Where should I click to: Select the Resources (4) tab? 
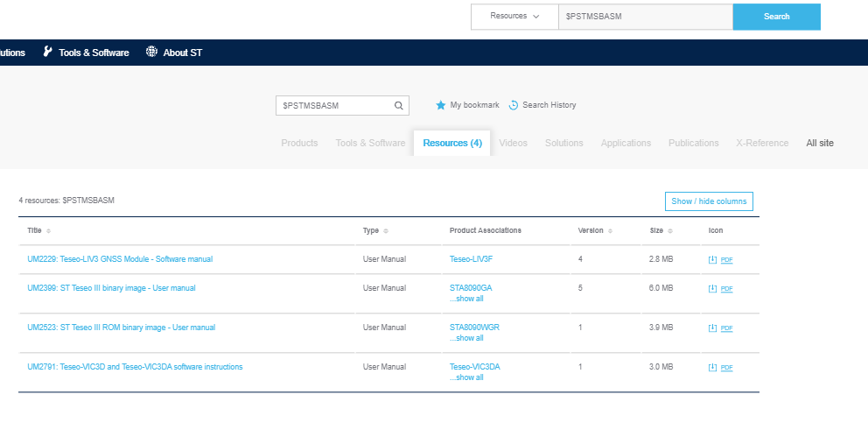click(x=452, y=143)
